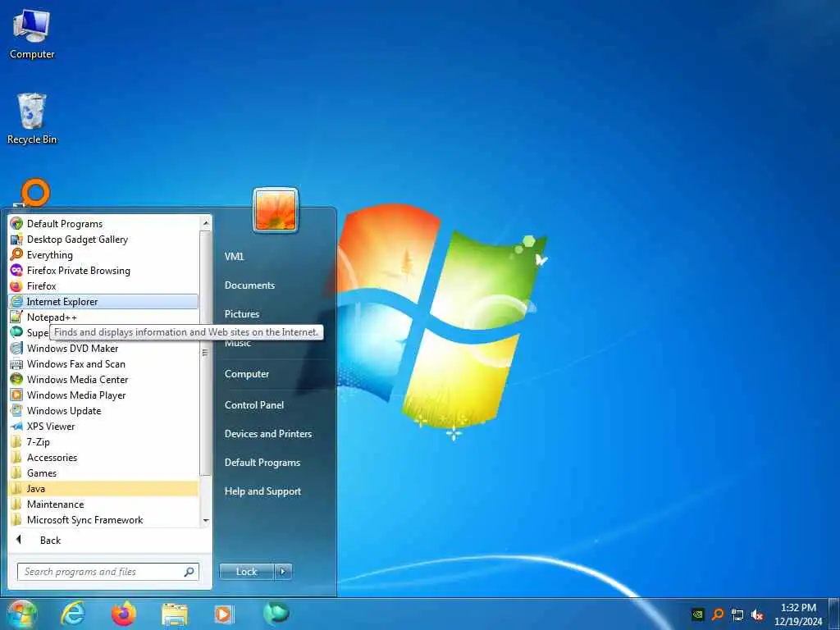Click the muted volume tray icon
The image size is (840, 630).
coord(757,614)
